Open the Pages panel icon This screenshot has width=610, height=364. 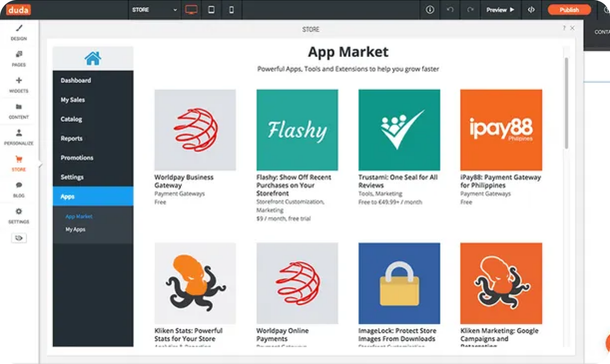tap(19, 55)
